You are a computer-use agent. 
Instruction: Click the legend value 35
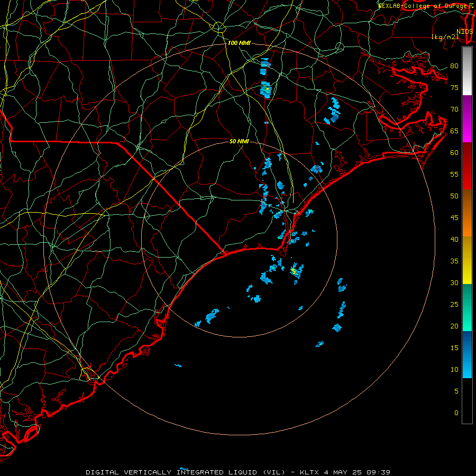[454, 261]
